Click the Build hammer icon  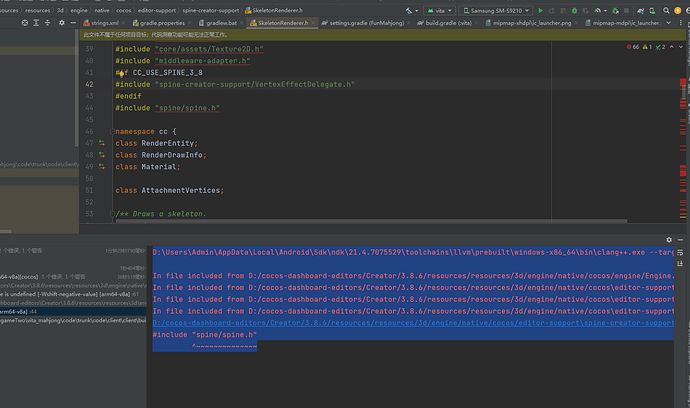coord(409,11)
